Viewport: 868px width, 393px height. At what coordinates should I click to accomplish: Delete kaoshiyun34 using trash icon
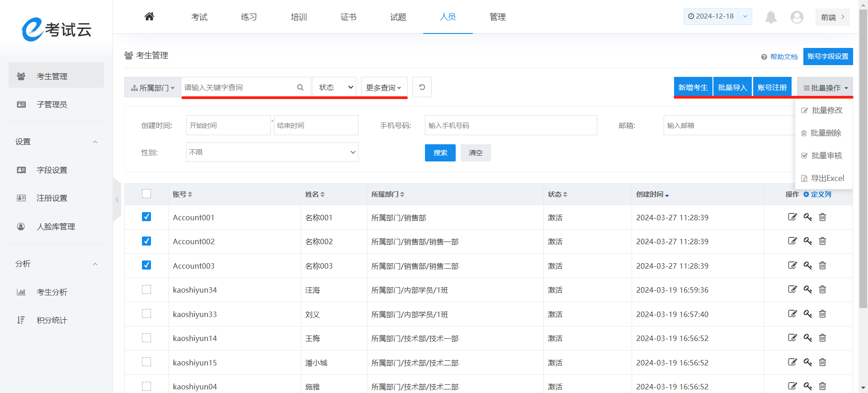pyautogui.click(x=822, y=289)
